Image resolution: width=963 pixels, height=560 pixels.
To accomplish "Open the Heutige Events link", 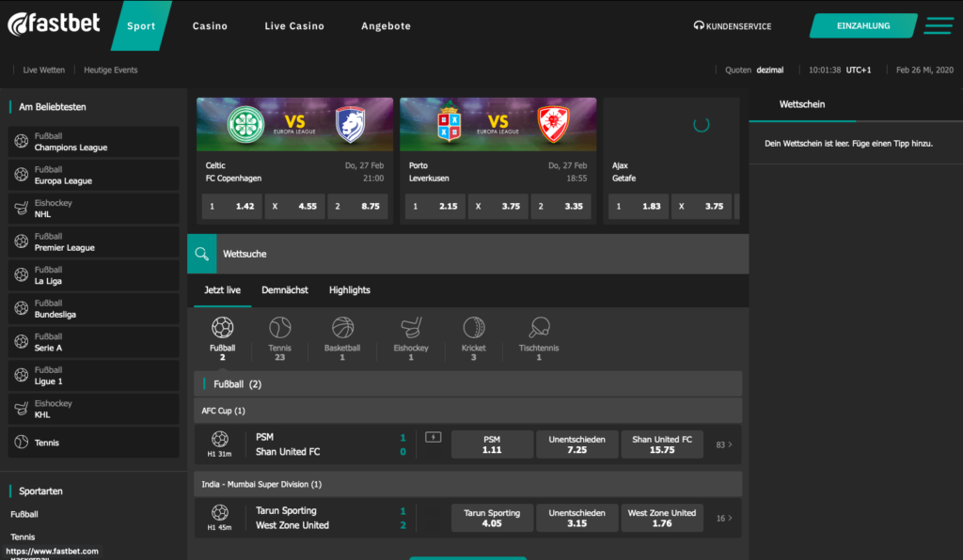I will [x=111, y=70].
